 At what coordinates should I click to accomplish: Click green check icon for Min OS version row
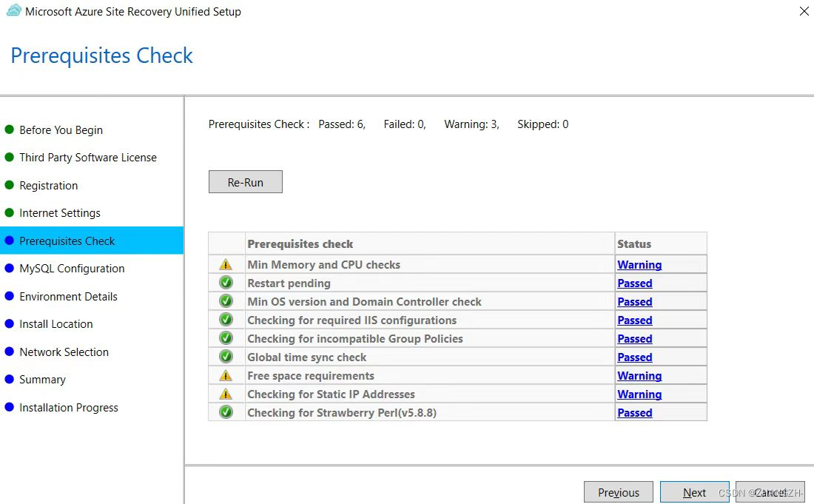(226, 301)
